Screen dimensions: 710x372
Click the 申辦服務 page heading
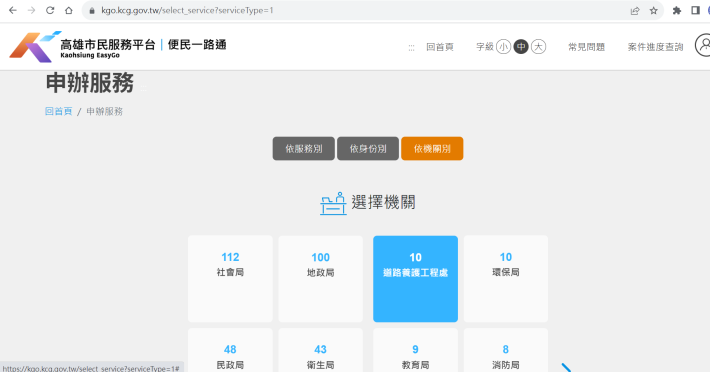pos(90,83)
